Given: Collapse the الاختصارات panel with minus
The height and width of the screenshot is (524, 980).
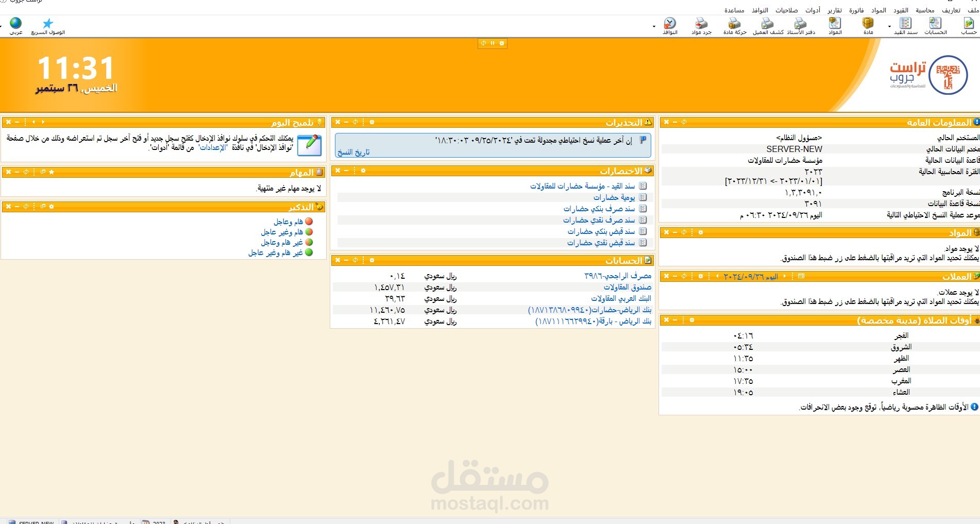Looking at the screenshot, I should coord(346,171).
